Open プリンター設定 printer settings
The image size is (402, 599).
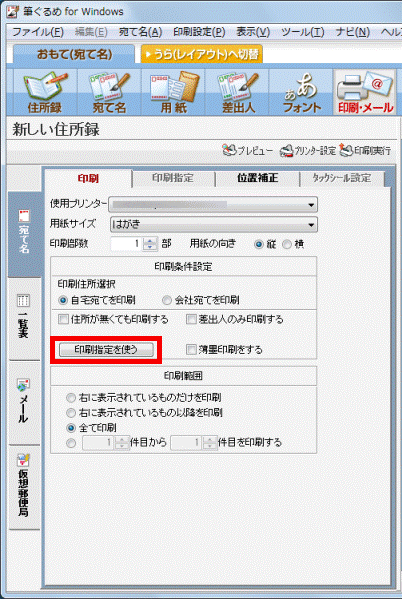(x=308, y=151)
